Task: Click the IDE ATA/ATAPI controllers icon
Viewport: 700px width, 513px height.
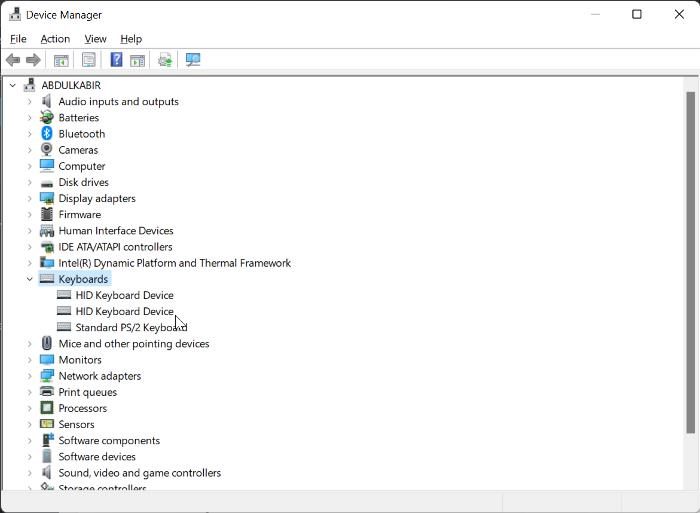Action: click(47, 246)
